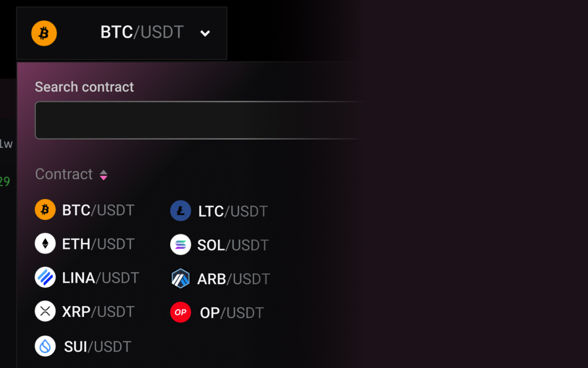Click the SUI water drop icon
This screenshot has width=588, height=368.
(45, 346)
